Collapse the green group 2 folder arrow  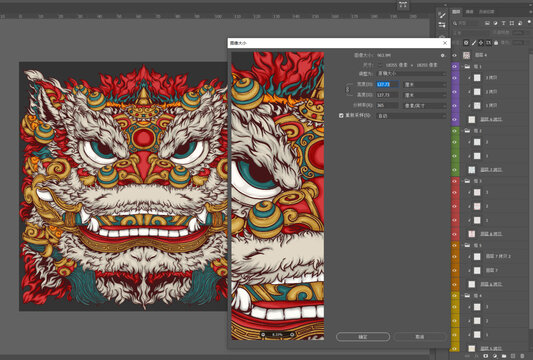coord(462,131)
